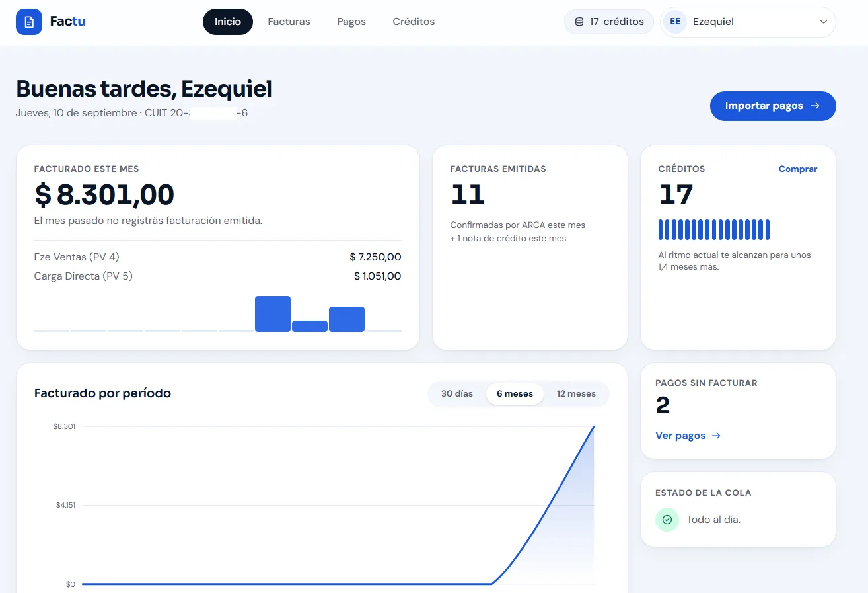Open the Pagos tab
The height and width of the screenshot is (593, 868).
point(351,22)
